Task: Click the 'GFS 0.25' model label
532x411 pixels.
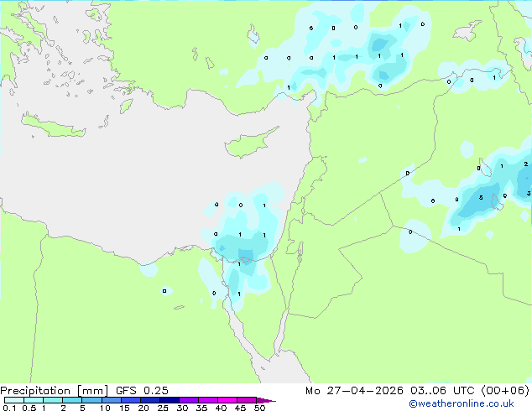Action: pyautogui.click(x=142, y=391)
